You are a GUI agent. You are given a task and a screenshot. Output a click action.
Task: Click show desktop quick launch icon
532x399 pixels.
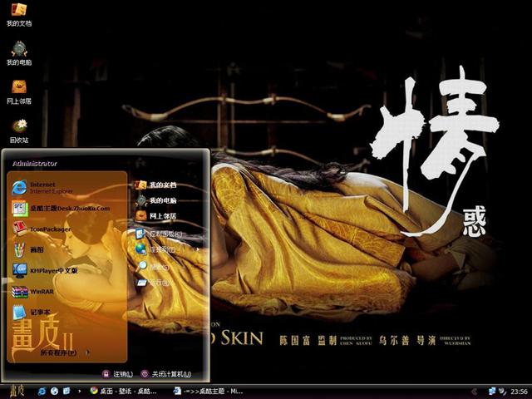tap(66, 392)
